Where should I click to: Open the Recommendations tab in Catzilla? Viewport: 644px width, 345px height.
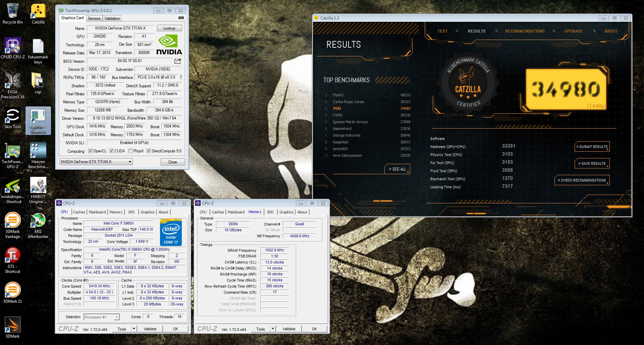pyautogui.click(x=525, y=31)
